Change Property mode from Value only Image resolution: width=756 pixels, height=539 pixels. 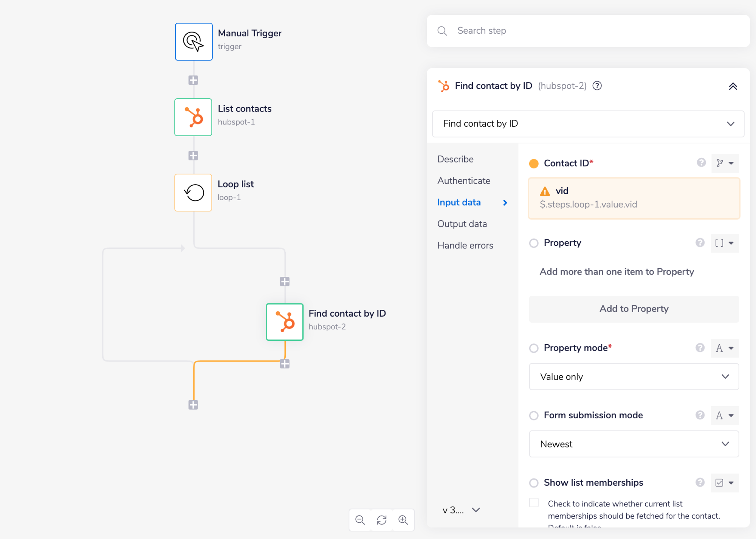click(634, 376)
